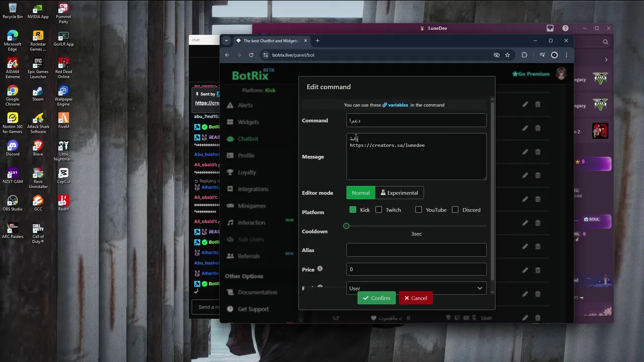Open the Brave browser shortcut
This screenshot has height=362, width=644.
click(x=38, y=148)
